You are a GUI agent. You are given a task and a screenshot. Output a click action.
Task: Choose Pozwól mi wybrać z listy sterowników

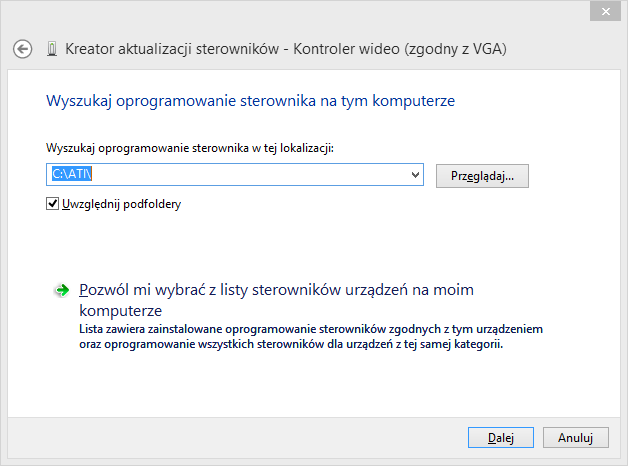point(276,300)
